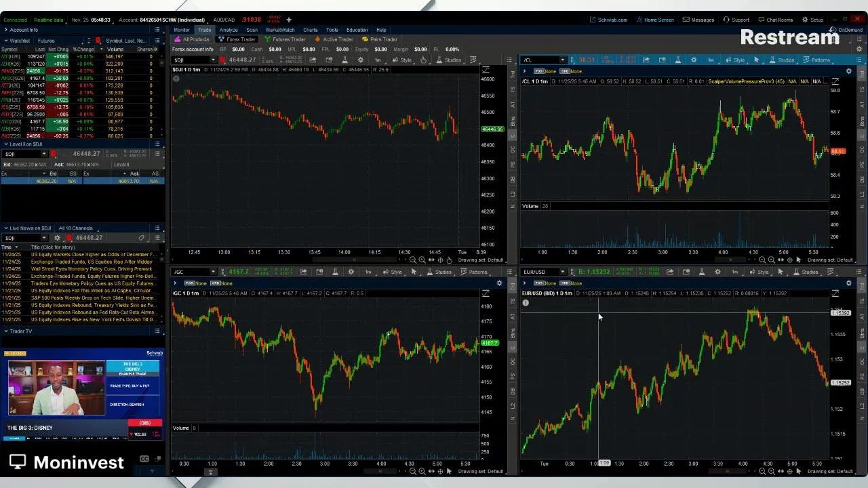
Task: Open the Pairs Trader sub-tab
Action: tap(380, 39)
